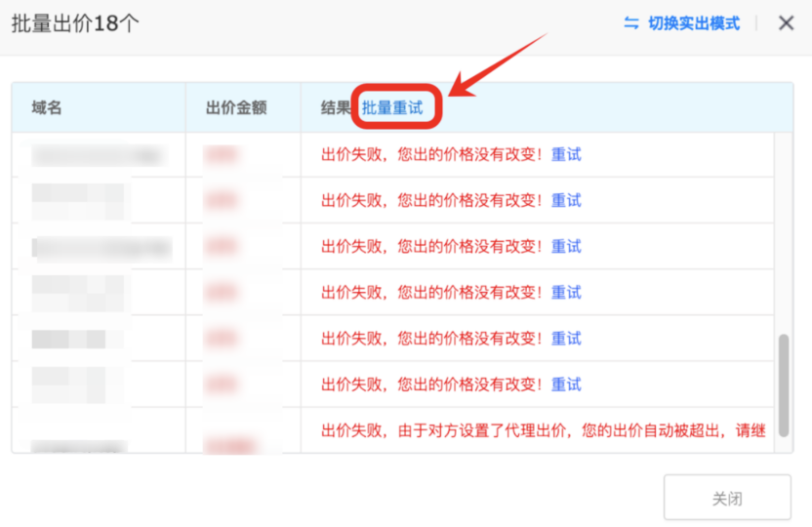This screenshot has width=812, height=527.
Task: Close the dialog with the X icon
Action: [x=786, y=23]
